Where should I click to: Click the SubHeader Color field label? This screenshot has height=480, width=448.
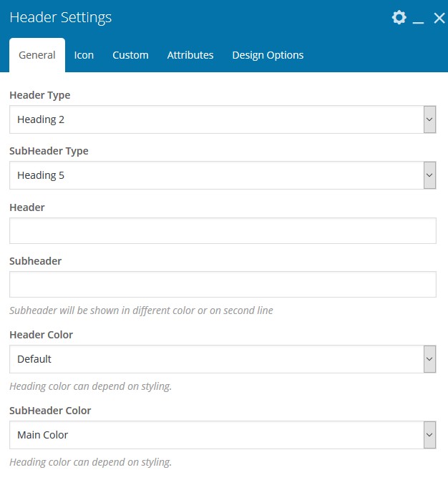50,411
